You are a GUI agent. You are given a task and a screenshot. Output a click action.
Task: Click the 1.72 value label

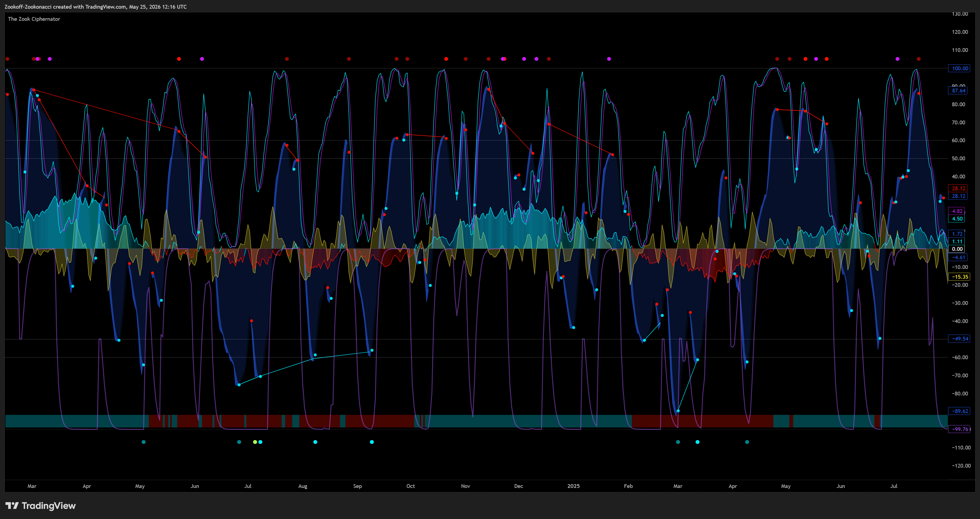957,234
